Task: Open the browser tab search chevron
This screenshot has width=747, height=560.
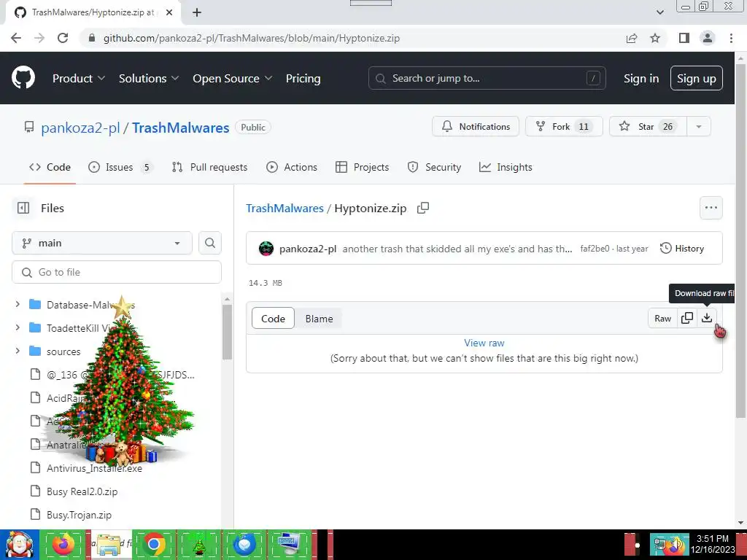Action: 659,12
